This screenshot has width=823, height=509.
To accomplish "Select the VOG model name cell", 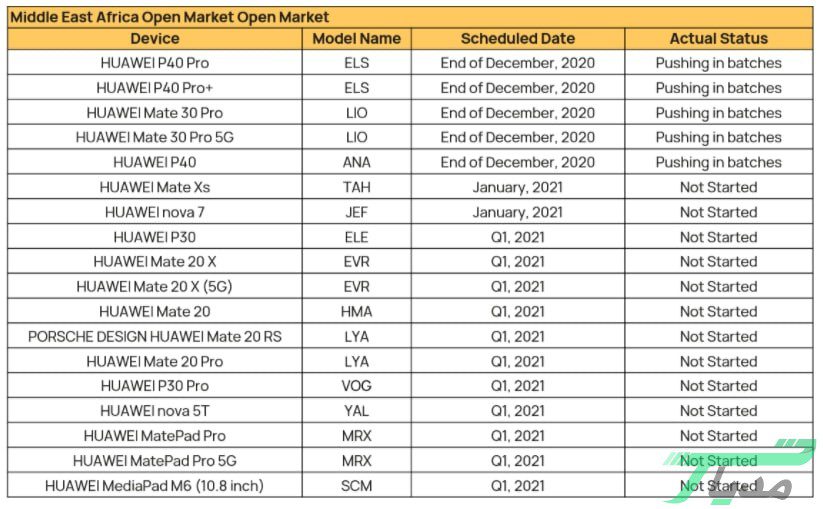I will click(x=356, y=386).
